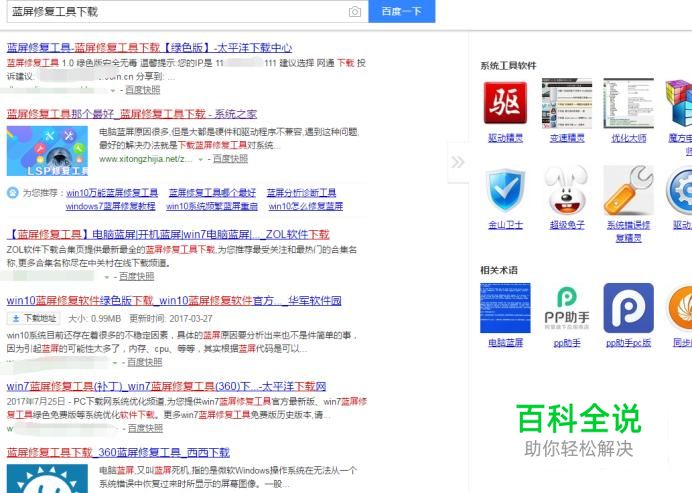The width and height of the screenshot is (692, 493).
Task: Click the 金山卫士 text link
Action: [x=505, y=225]
